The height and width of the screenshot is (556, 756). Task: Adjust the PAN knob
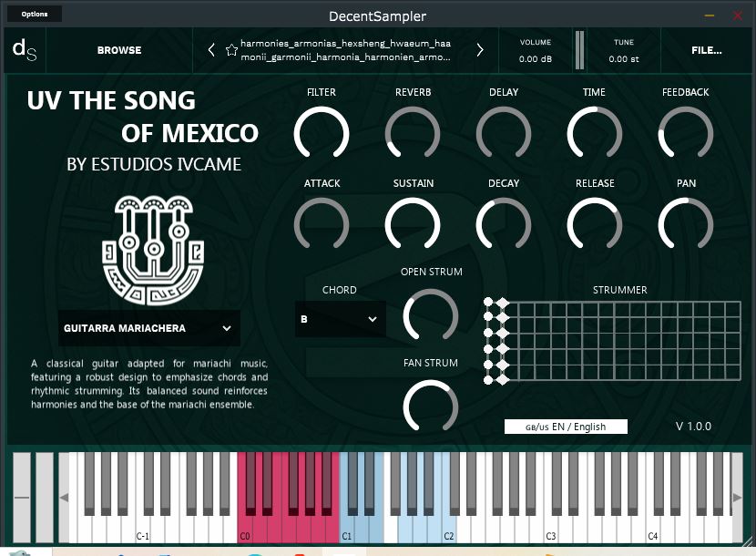coord(686,224)
